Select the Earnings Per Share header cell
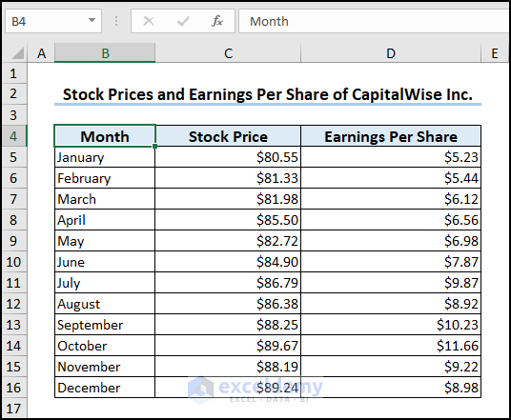Screen dimensions: 511x420 pos(391,136)
